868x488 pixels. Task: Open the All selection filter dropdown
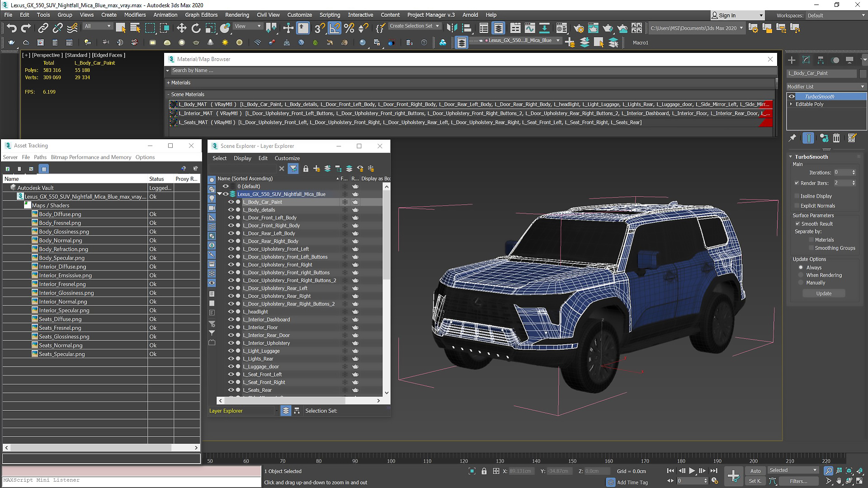97,26
